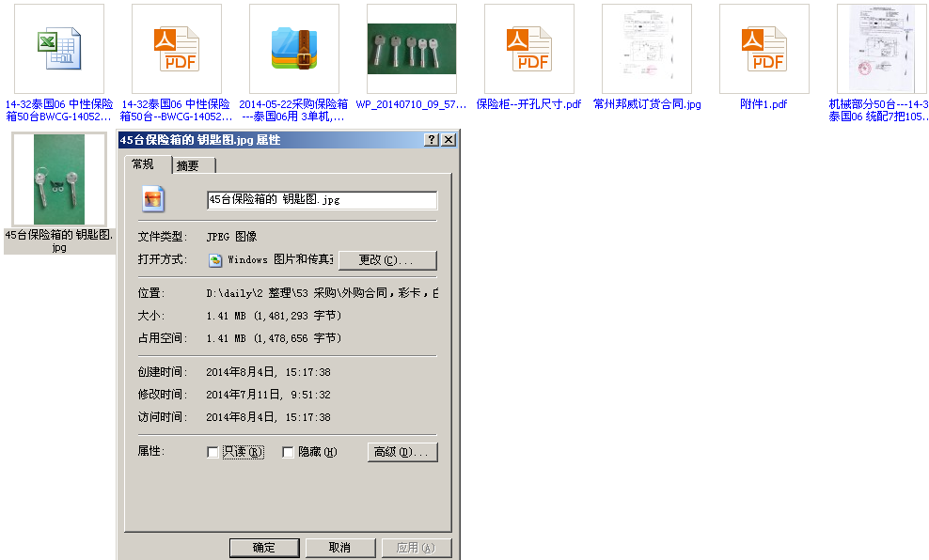Open the 高级 advanced attributes button
The height and width of the screenshot is (560, 929).
402,453
